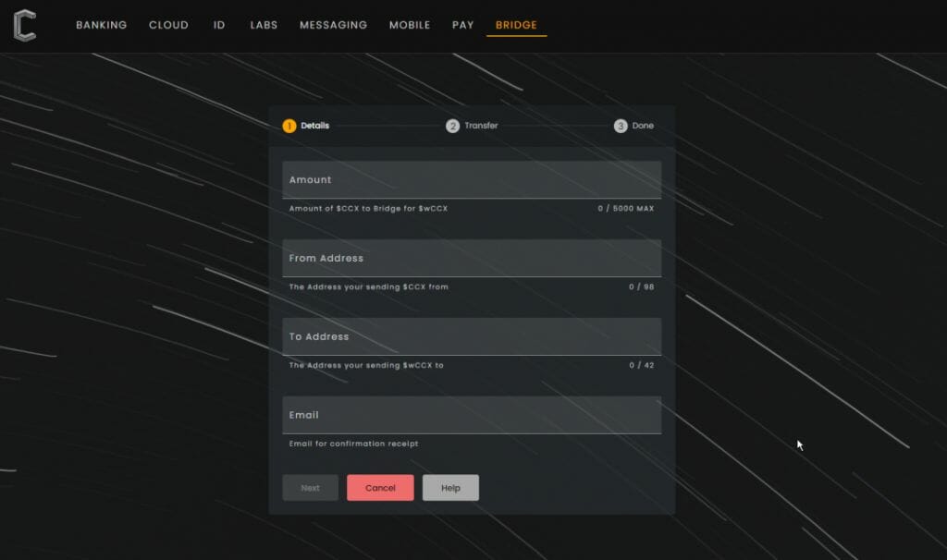Navigate to the CLOUD page
This screenshot has height=560, width=947.
coord(168,25)
